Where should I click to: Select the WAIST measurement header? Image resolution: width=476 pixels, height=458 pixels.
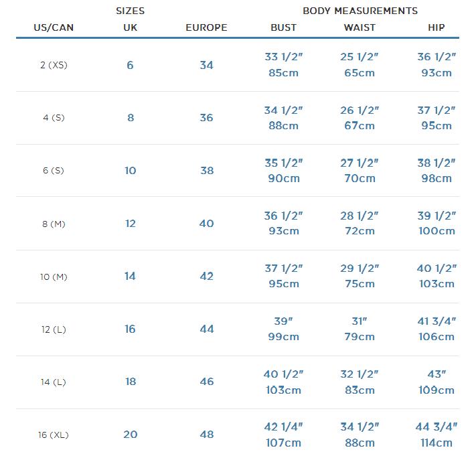pyautogui.click(x=360, y=27)
